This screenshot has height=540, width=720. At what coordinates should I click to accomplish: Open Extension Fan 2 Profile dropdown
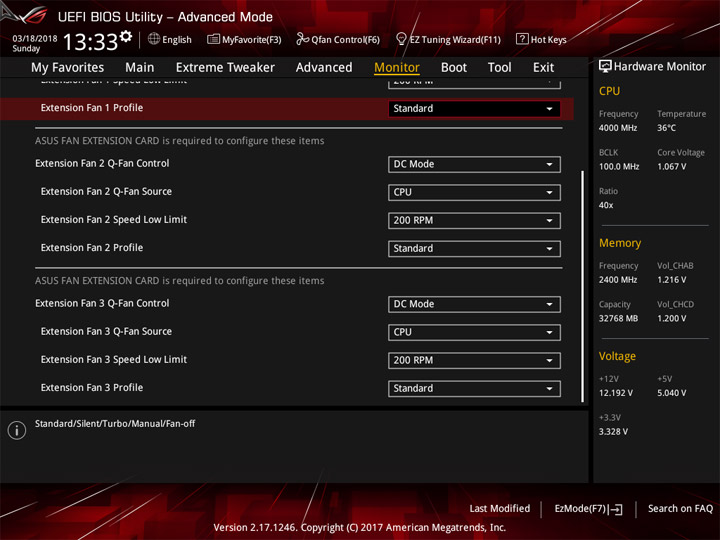[x=474, y=248]
